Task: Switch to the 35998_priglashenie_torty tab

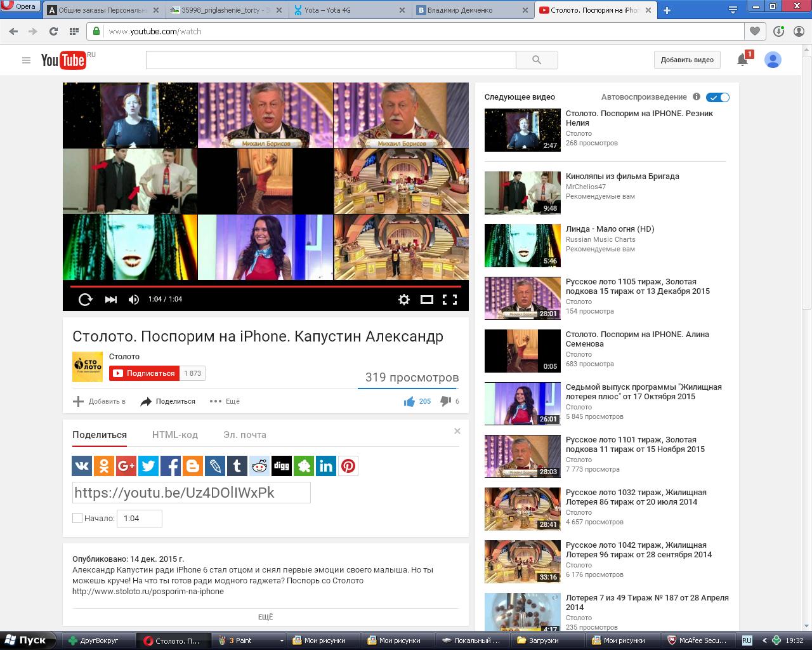Action: click(226, 10)
